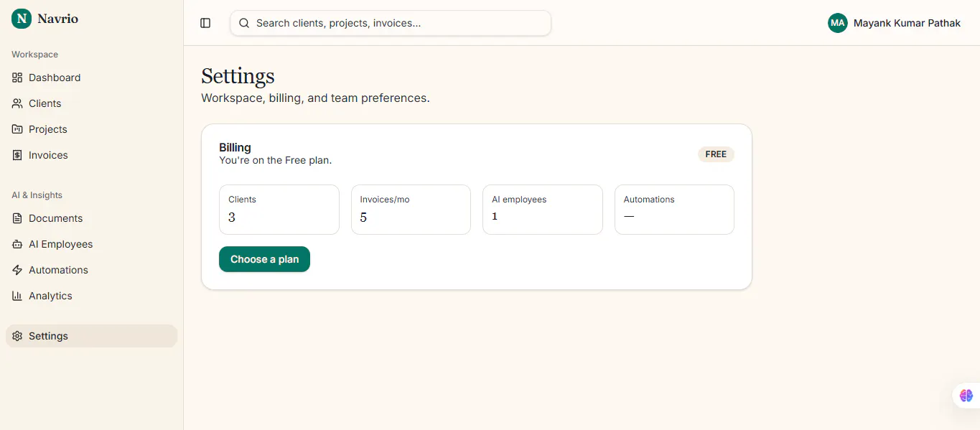Click the Clients people icon in sidebar
The image size is (980, 430).
pos(17,103)
